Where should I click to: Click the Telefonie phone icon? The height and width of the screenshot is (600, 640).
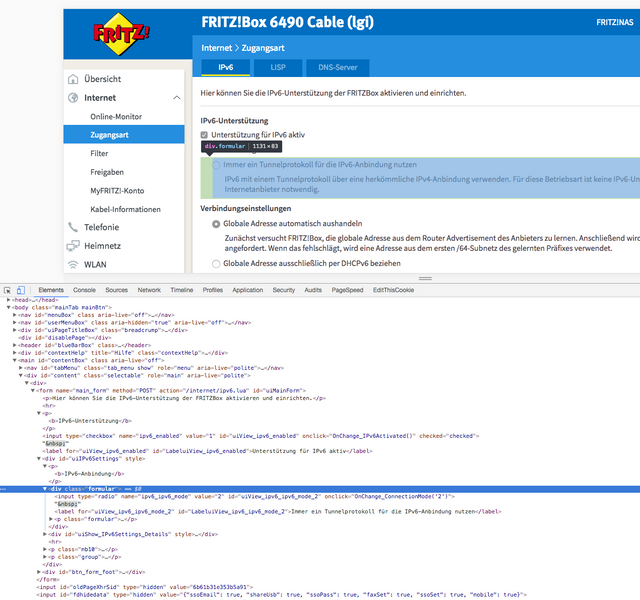pos(73,227)
